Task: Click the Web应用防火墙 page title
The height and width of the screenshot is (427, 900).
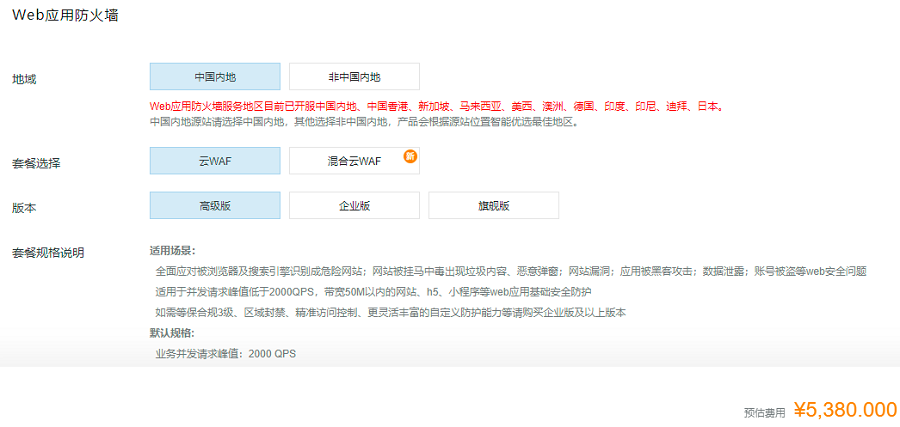Action: (65, 15)
